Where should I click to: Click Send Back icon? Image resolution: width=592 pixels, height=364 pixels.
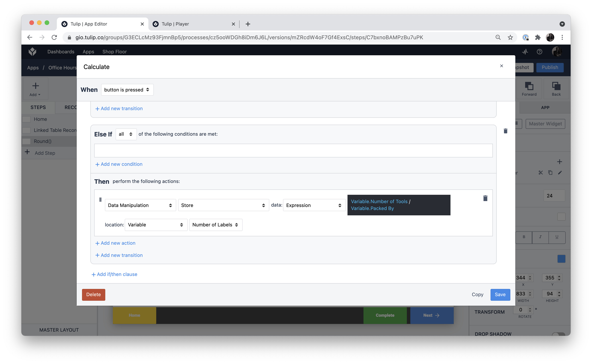tap(556, 86)
